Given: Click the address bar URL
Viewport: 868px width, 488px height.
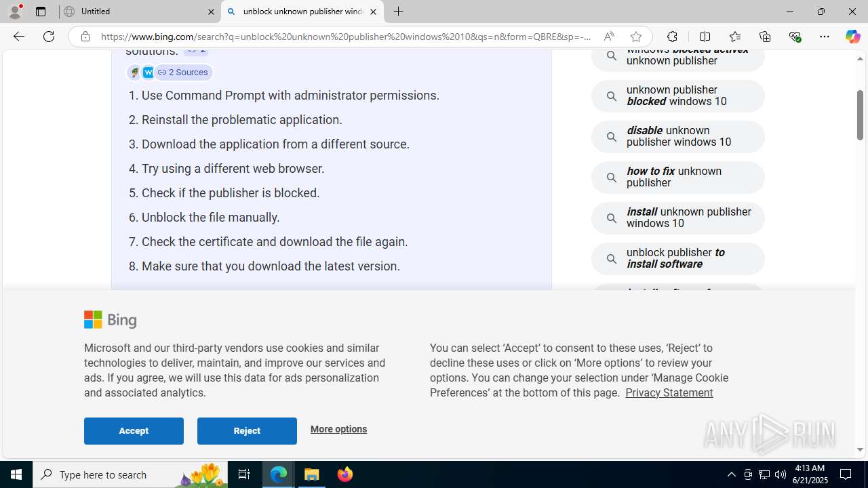Looking at the screenshot, I should (x=346, y=37).
